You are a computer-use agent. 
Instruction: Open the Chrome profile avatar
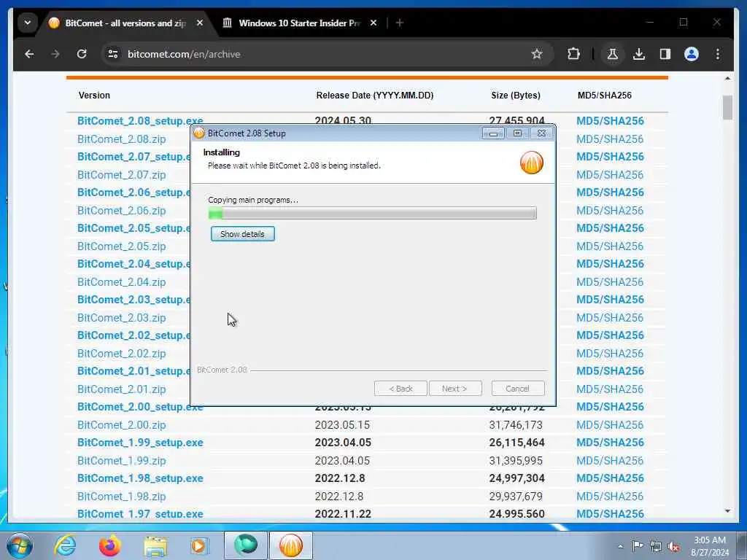[x=692, y=54]
